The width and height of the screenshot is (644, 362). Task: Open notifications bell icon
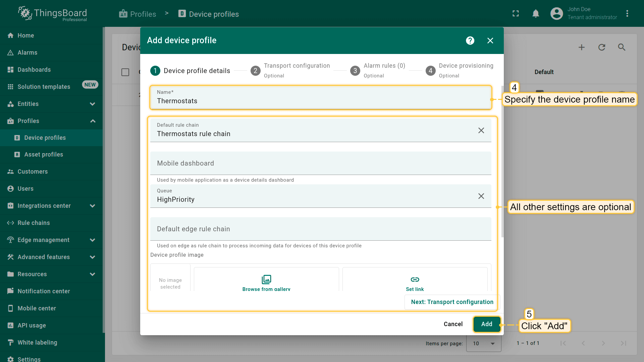(x=536, y=14)
